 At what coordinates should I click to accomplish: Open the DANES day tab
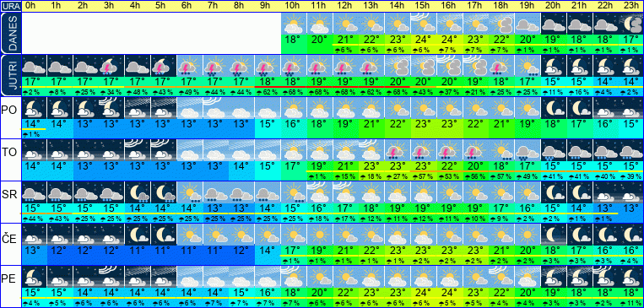10,33
